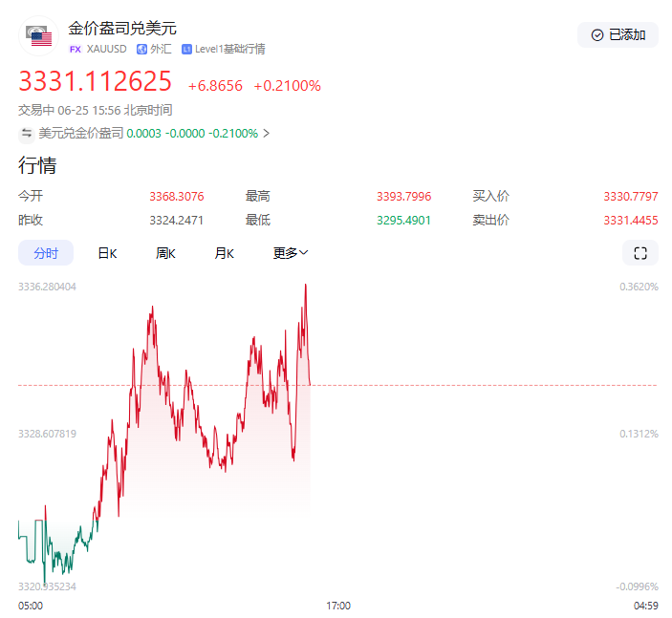Switch to the 日K chart tab
The image size is (672, 618).
[107, 253]
